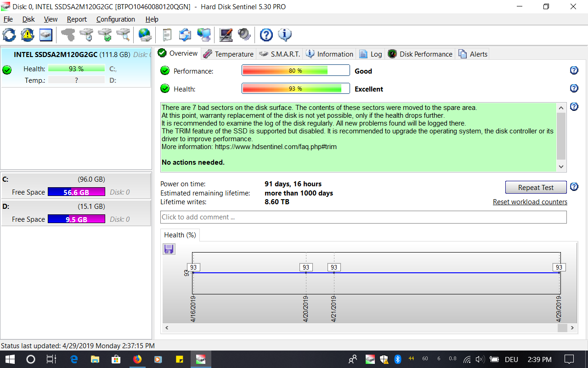The width and height of the screenshot is (588, 368).
Task: Click the Refresh disk status toolbar icon
Action: (x=9, y=34)
